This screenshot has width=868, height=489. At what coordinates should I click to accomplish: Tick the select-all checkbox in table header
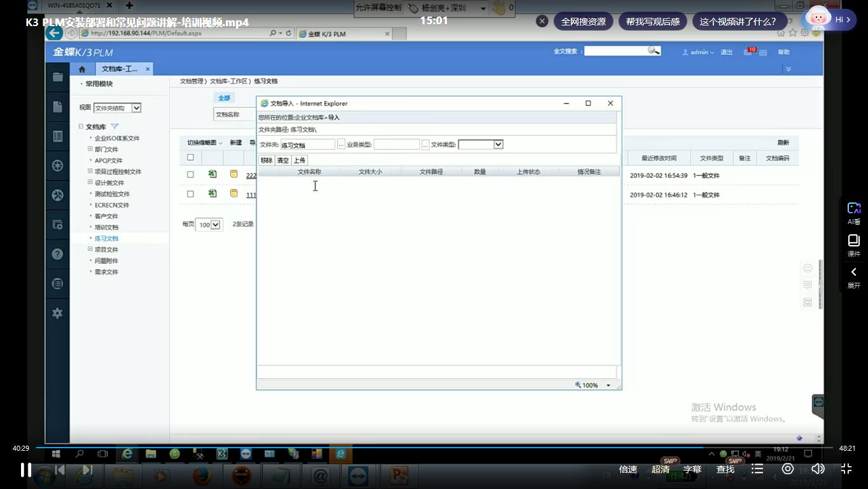190,157
